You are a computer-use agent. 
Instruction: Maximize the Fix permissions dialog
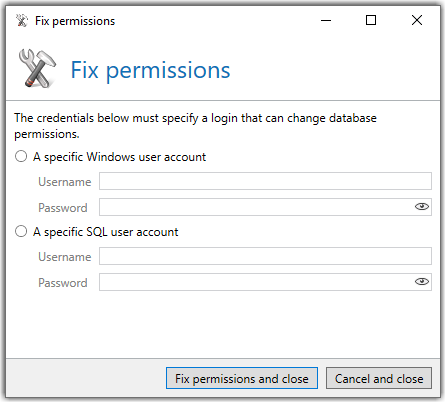pyautogui.click(x=371, y=20)
